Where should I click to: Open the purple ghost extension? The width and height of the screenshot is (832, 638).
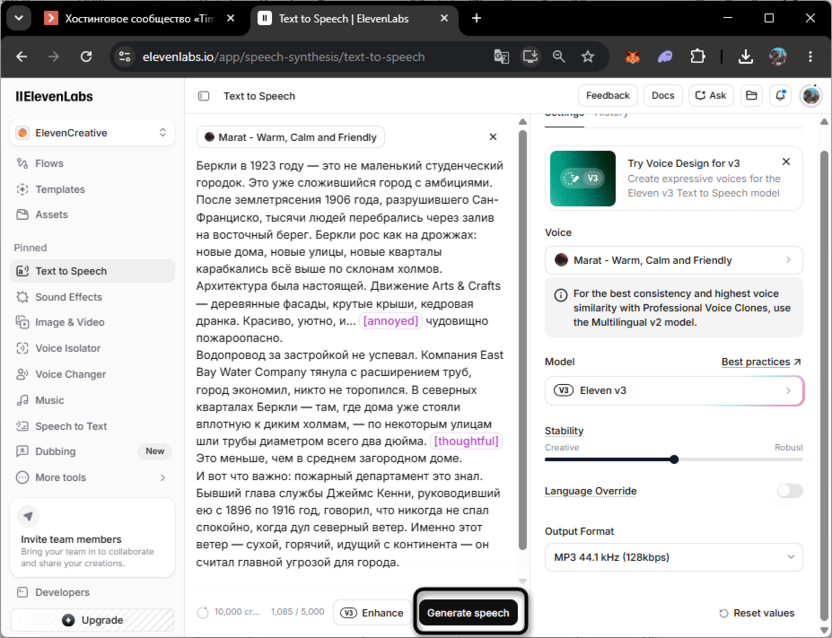click(x=665, y=56)
